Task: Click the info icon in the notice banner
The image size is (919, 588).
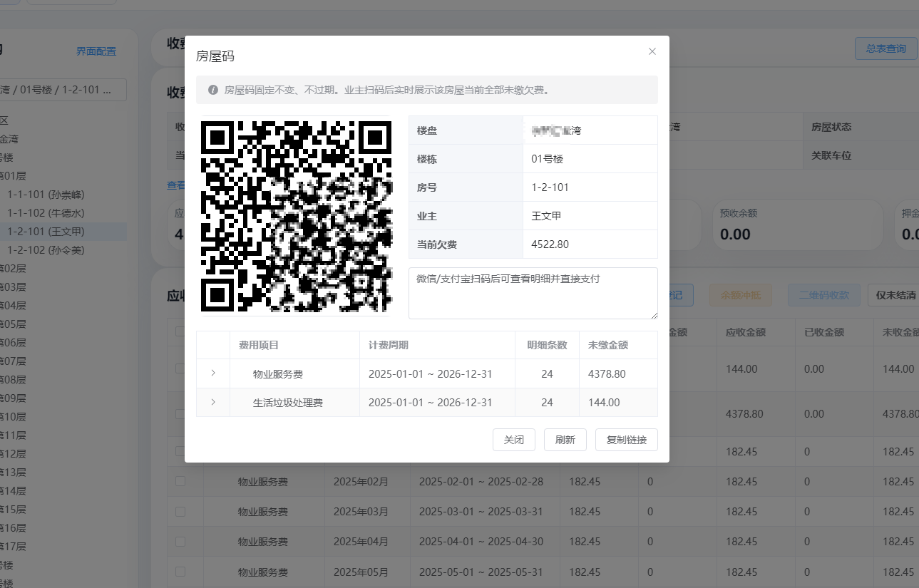Action: pos(212,91)
